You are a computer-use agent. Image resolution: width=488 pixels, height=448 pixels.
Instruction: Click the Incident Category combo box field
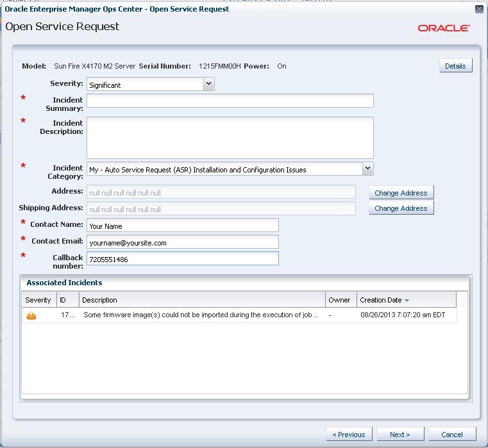(x=230, y=169)
